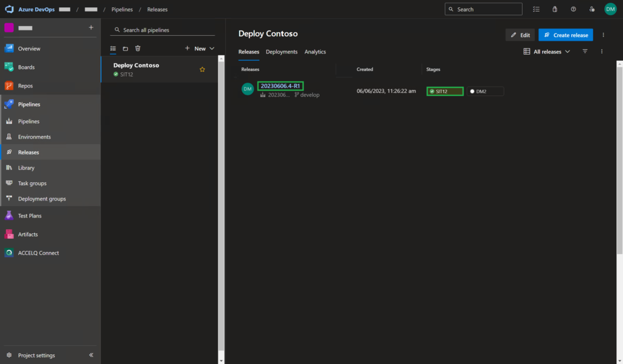Delete pipelines using the trash icon
The image size is (623, 364).
137,48
